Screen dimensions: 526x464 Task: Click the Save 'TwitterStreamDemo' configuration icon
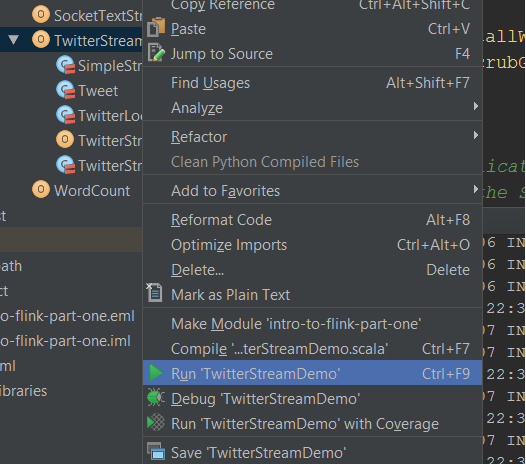click(x=156, y=451)
